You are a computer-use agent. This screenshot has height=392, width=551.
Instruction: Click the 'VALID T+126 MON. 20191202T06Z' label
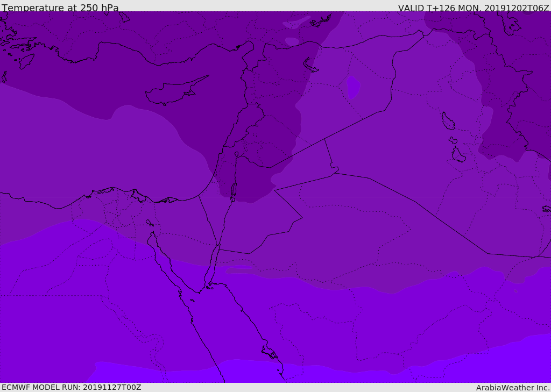[x=474, y=8]
